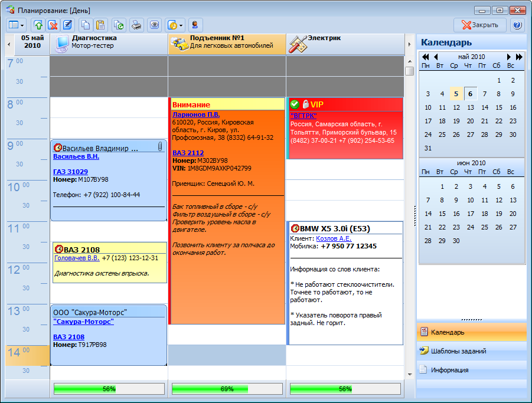Click the print toolbar icon
The image size is (532, 403).
point(136,25)
